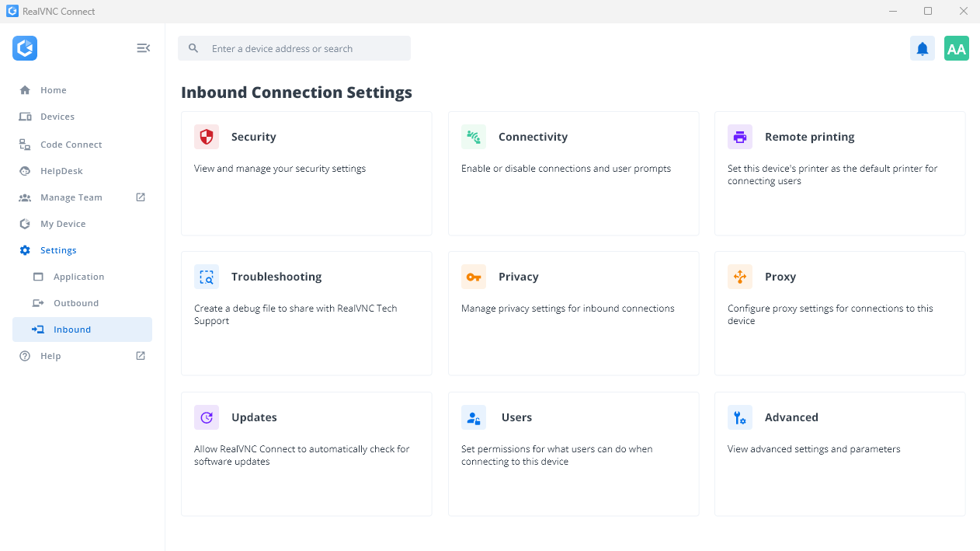980x551 pixels.
Task: Click the Troubleshooting magnifier icon
Action: [207, 277]
